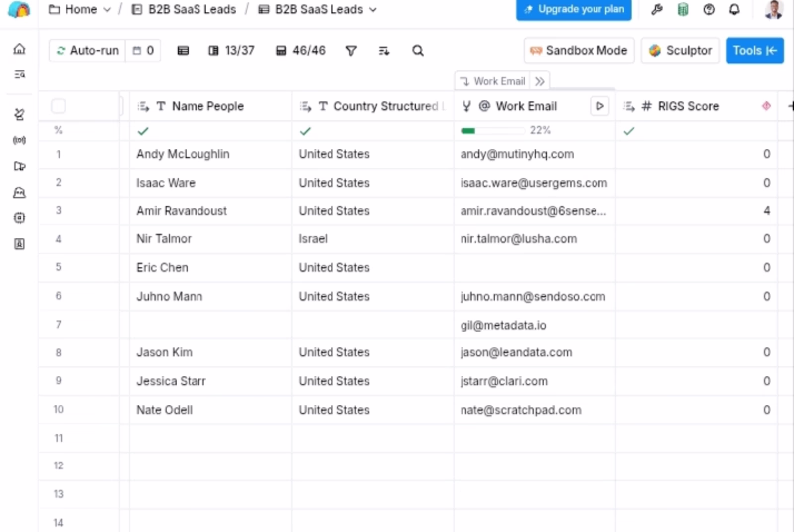Select email nir.talmor@lusha.com
The image size is (794, 532).
[x=534, y=239]
